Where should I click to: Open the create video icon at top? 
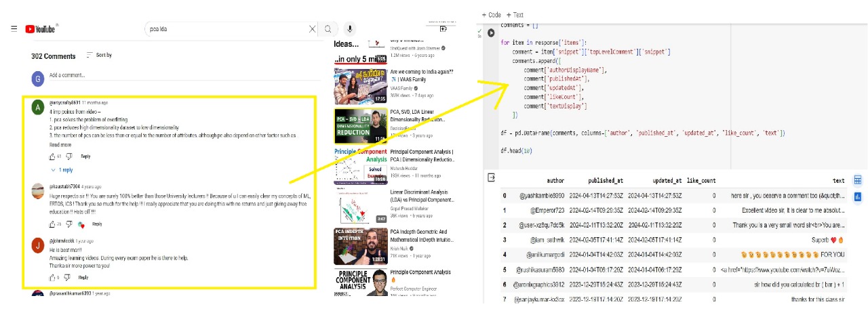[x=443, y=29]
